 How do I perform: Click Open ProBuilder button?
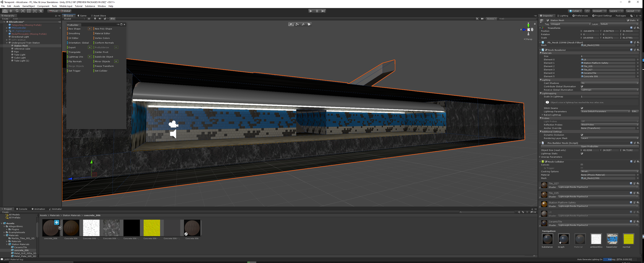pos(589,146)
